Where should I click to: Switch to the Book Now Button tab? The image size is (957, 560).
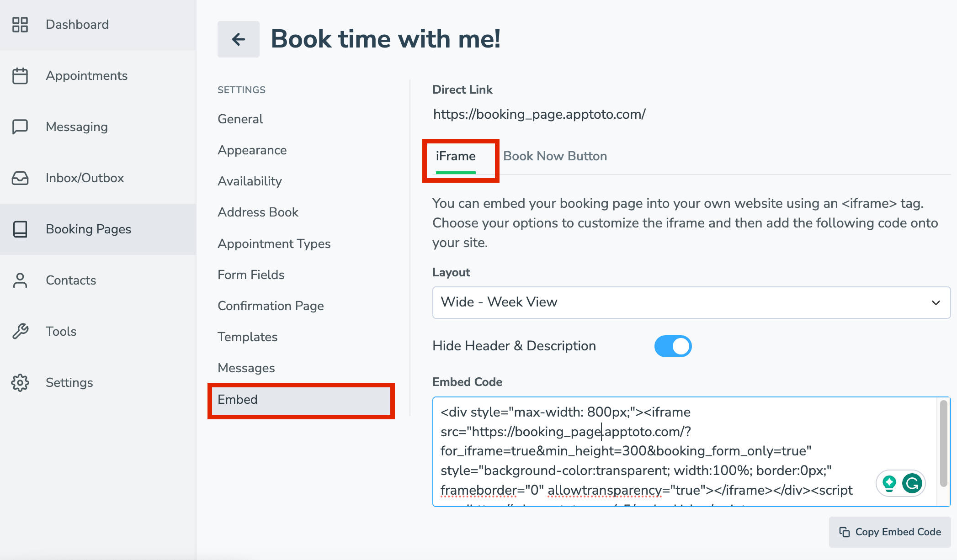point(555,156)
